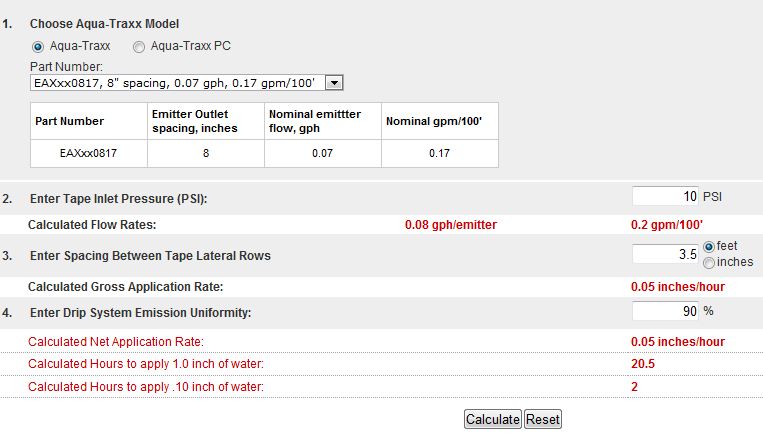Click the Calculated Net Application Rate label

(x=116, y=342)
